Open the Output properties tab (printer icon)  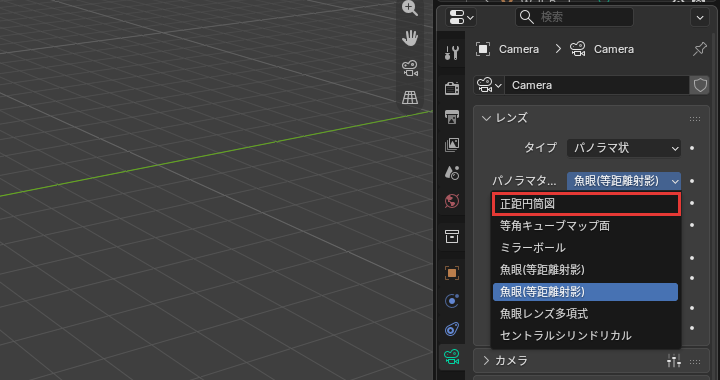click(x=452, y=117)
